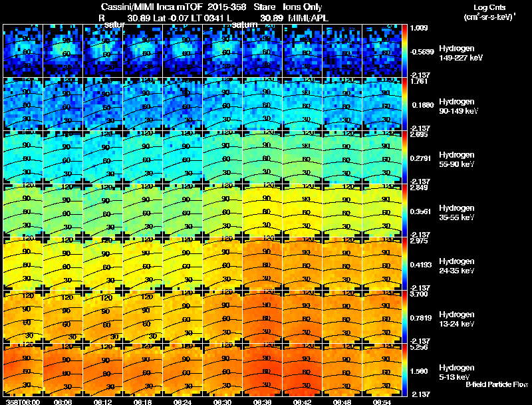Click the colorbar maximum value 3.700
Image resolution: width=532 pixels, height=405 pixels.
[x=419, y=294]
